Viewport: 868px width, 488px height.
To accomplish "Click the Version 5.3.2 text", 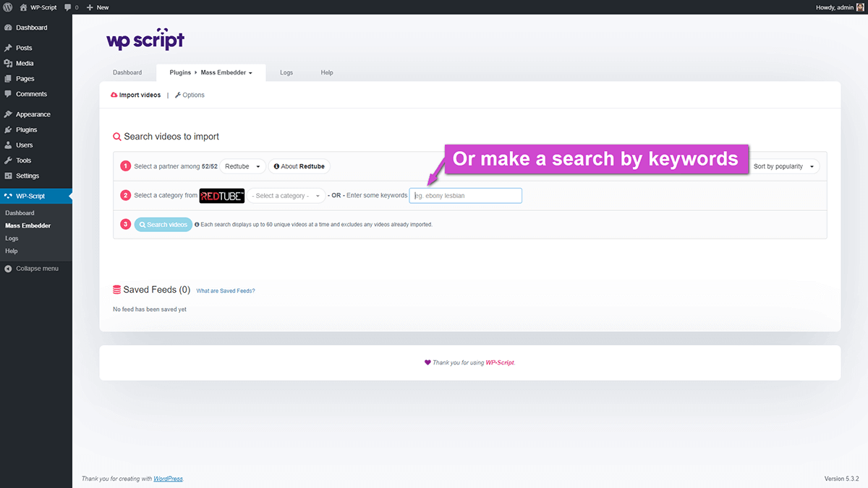I will pos(843,479).
